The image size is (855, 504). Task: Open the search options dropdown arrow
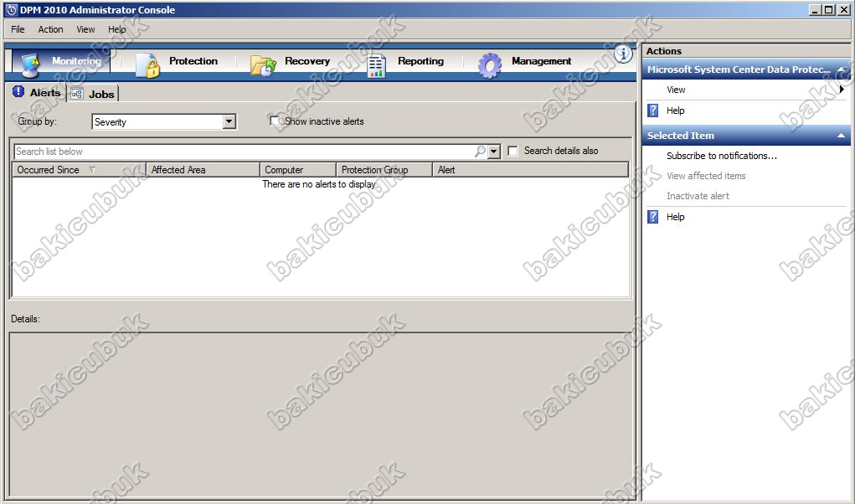(x=494, y=151)
